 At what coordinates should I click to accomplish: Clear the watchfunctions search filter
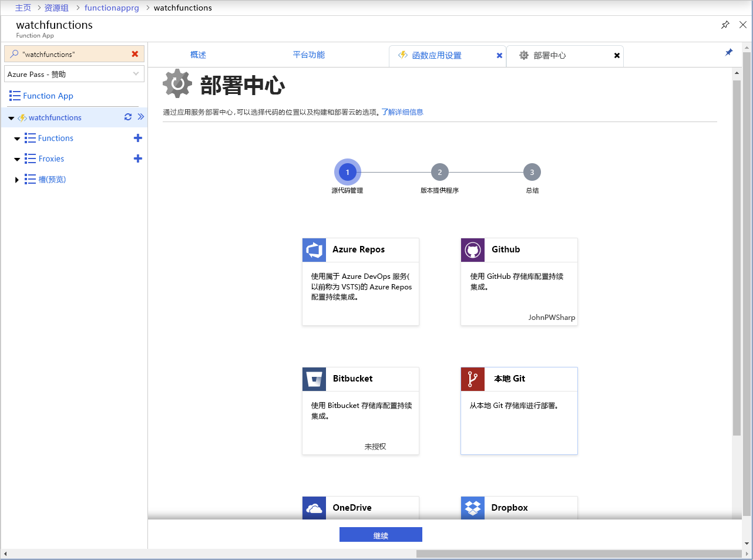tap(135, 54)
